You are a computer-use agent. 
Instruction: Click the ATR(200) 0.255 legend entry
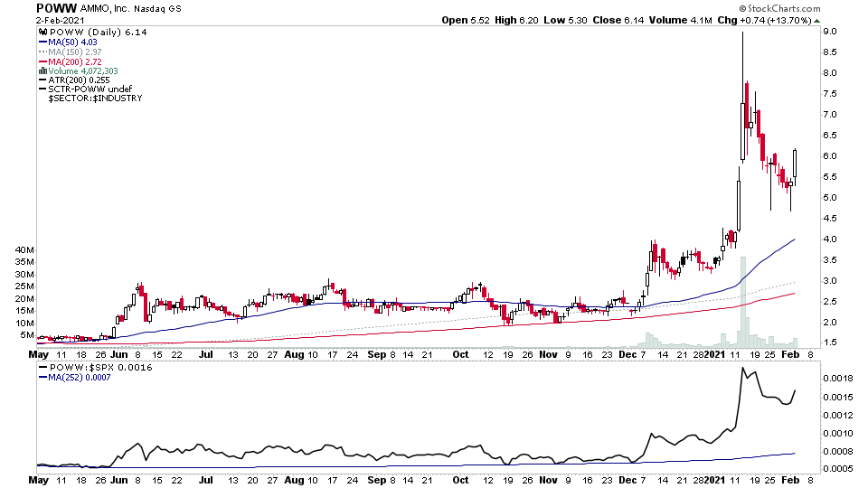(x=80, y=80)
